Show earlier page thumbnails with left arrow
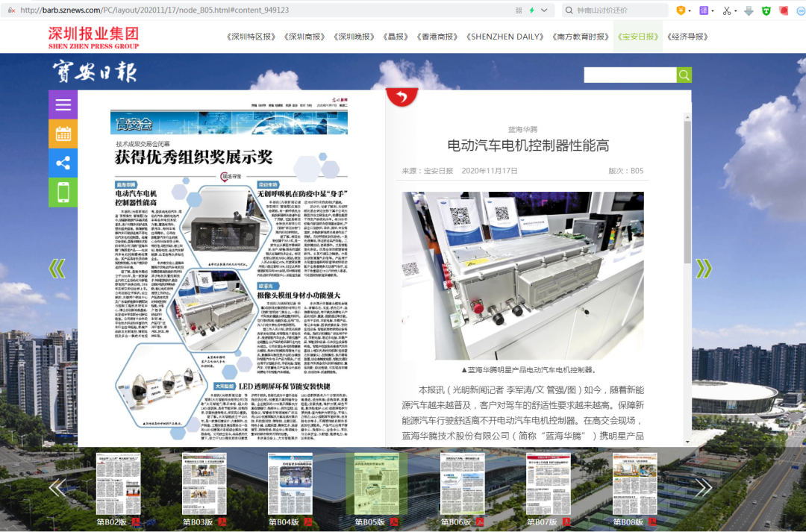Viewport: 806px width, 532px height. [57, 487]
